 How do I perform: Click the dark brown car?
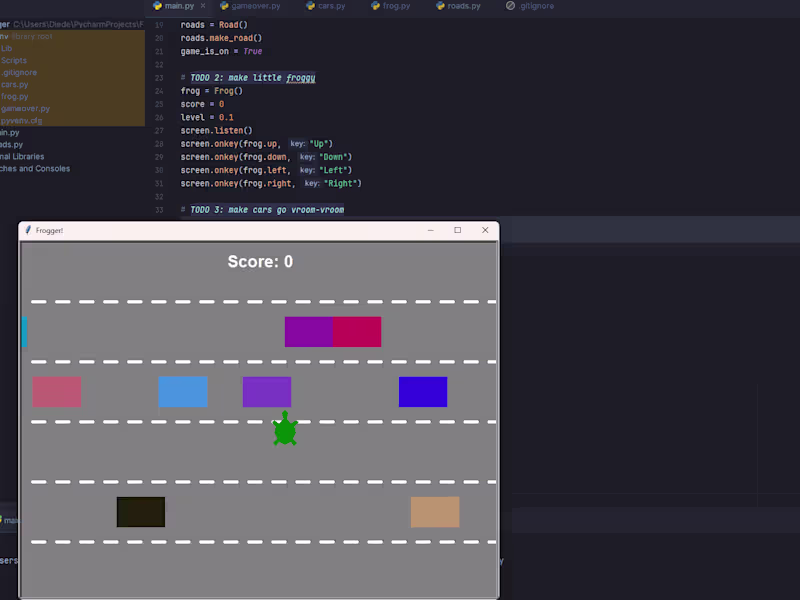pos(141,512)
